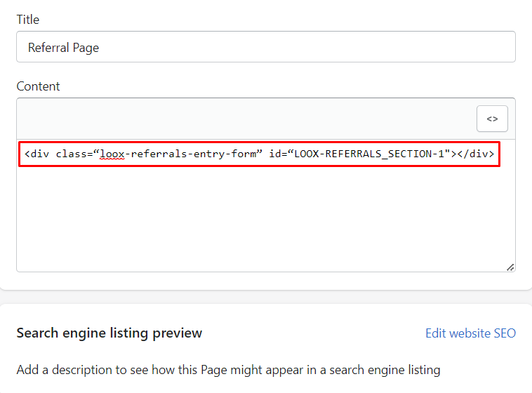
Task: Click the Title field label
Action: pos(28,20)
